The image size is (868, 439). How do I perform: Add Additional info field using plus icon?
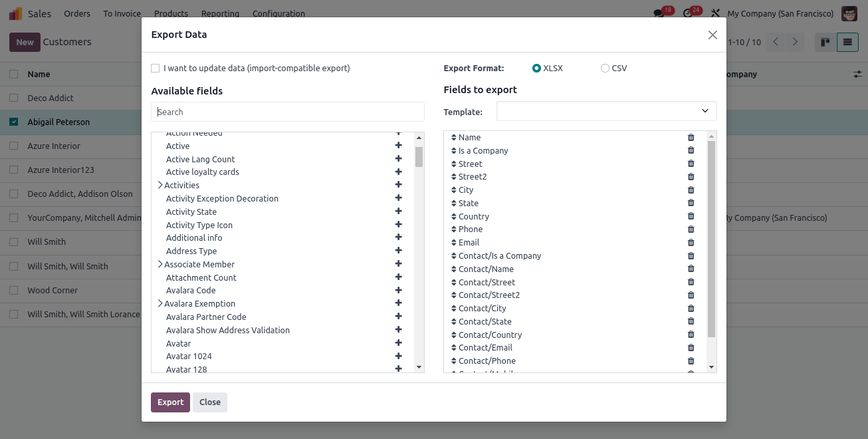[x=399, y=237]
